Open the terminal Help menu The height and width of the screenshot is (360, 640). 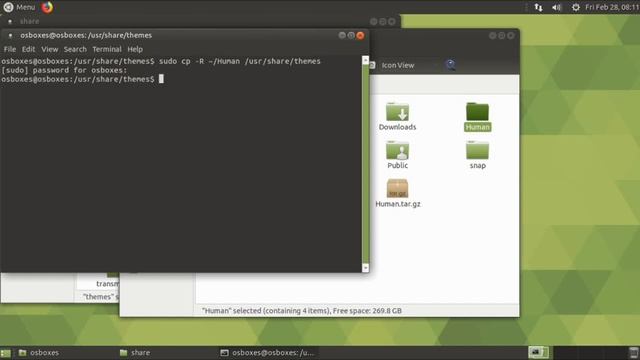pos(135,49)
